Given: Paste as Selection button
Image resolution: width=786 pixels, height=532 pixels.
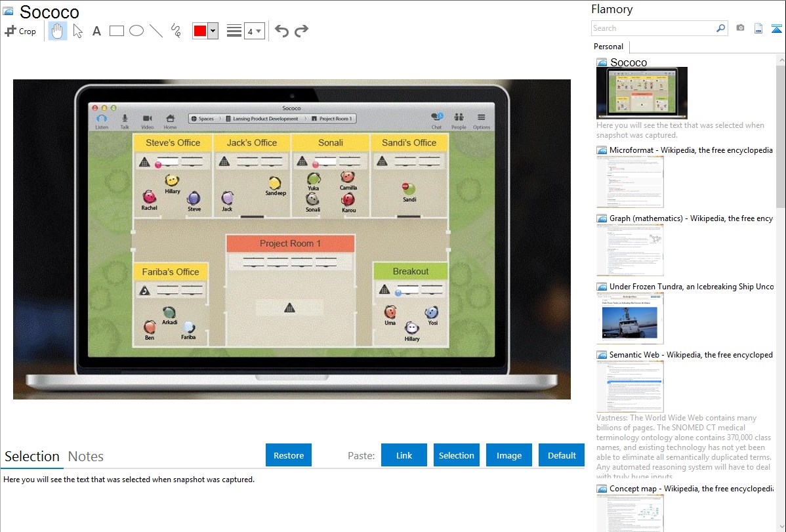Looking at the screenshot, I should 456,455.
